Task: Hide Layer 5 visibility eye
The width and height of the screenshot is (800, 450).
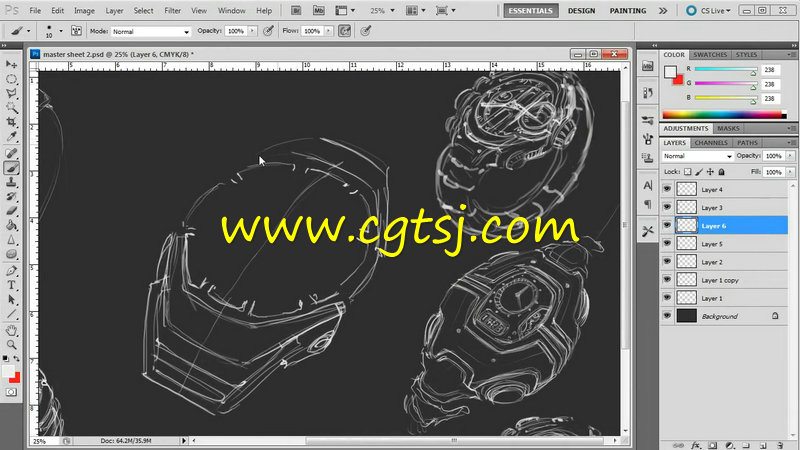Action: coord(667,243)
